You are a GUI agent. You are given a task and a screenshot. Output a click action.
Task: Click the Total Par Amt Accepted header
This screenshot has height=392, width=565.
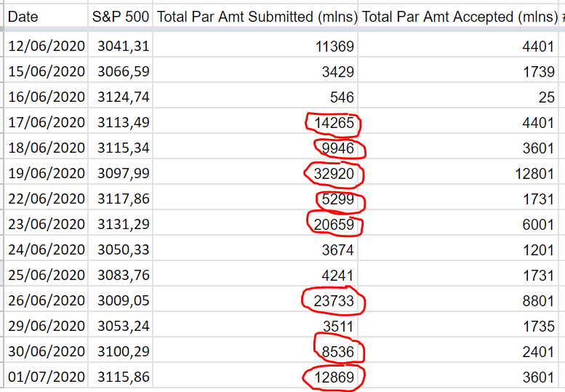[x=458, y=17]
